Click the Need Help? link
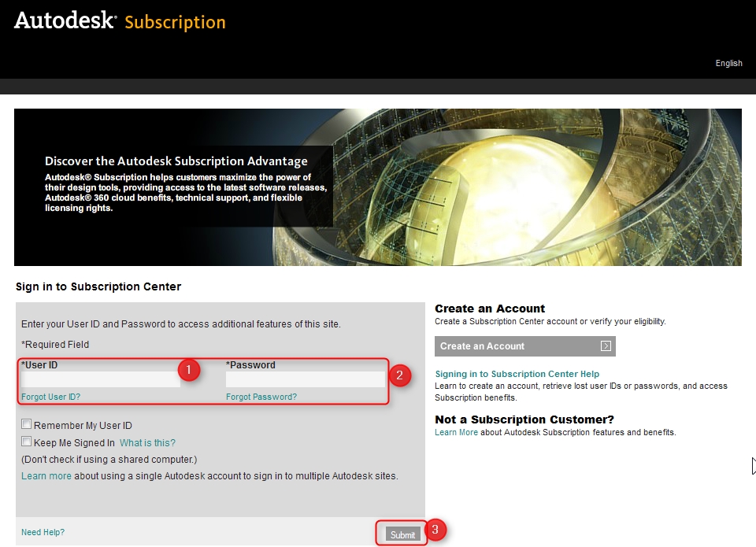 pos(43,532)
